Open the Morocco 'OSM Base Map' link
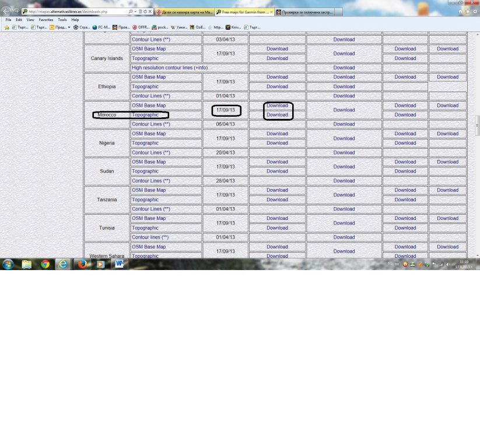 149,106
